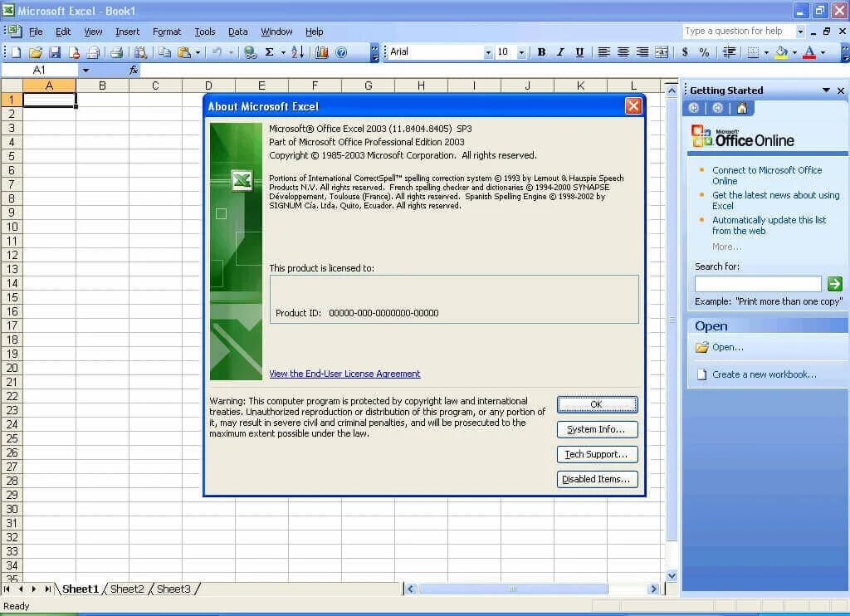Insert Hyperlink using globe icon
Screen dimensions: 850x616
click(250, 52)
